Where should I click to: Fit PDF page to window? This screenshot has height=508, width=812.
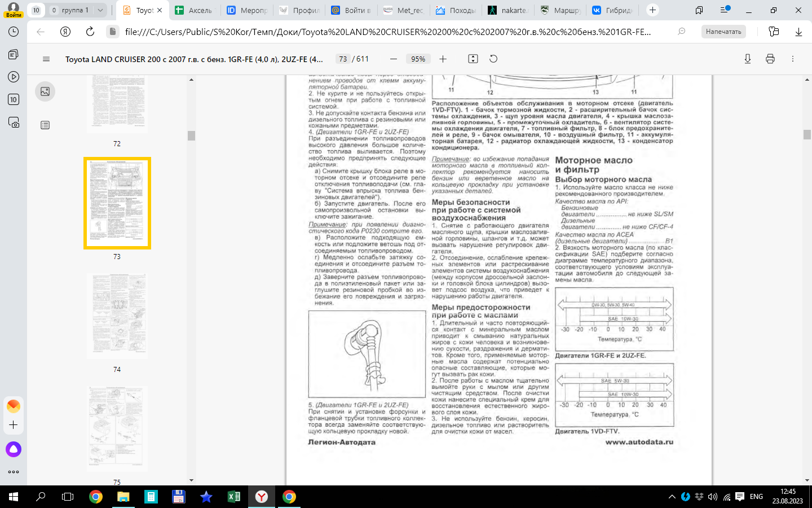(473, 59)
